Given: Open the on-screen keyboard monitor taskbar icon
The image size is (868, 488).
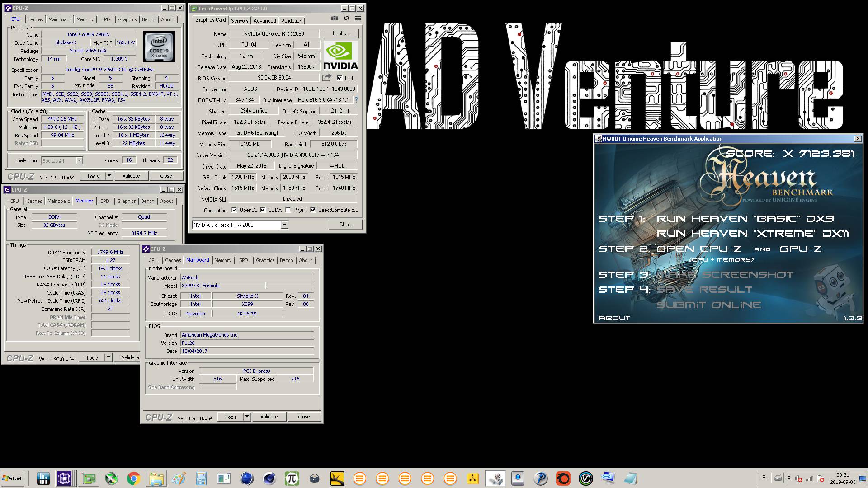Looking at the screenshot, I should (609, 478).
